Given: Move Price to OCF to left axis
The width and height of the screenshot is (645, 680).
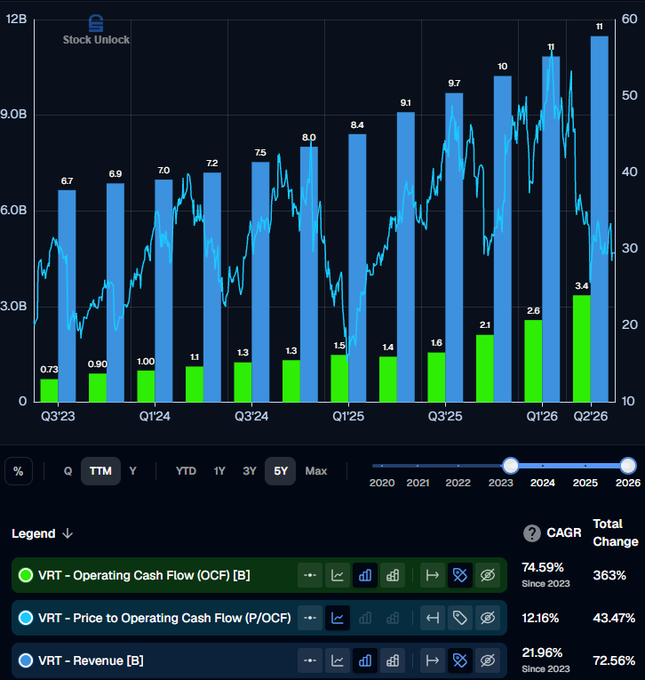Looking at the screenshot, I should [432, 618].
